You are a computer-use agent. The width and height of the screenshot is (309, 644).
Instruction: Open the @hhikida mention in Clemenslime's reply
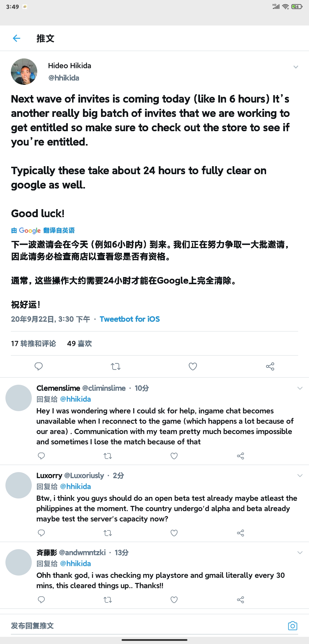76,399
